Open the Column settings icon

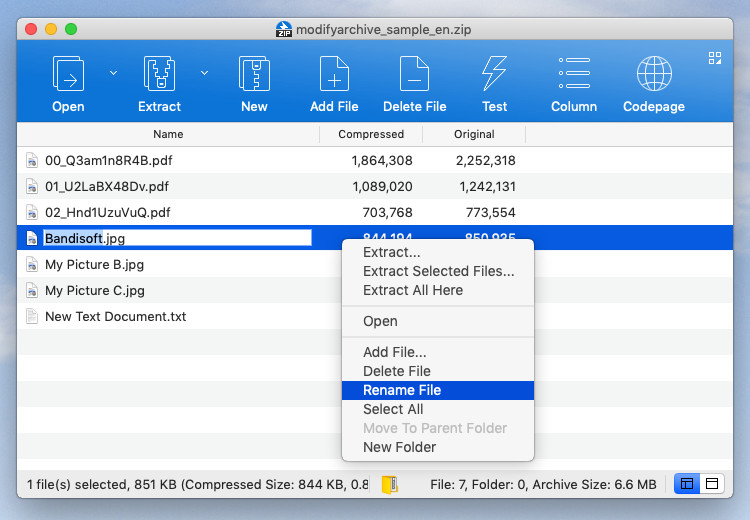pyautogui.click(x=574, y=75)
